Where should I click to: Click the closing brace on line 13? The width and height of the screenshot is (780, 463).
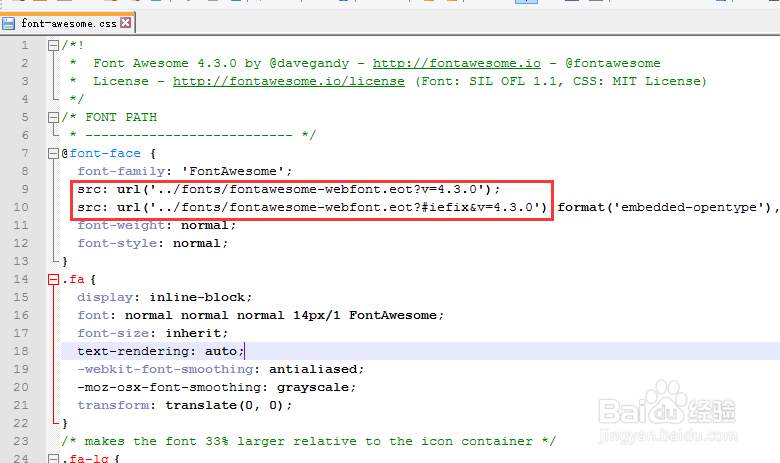coord(65,262)
